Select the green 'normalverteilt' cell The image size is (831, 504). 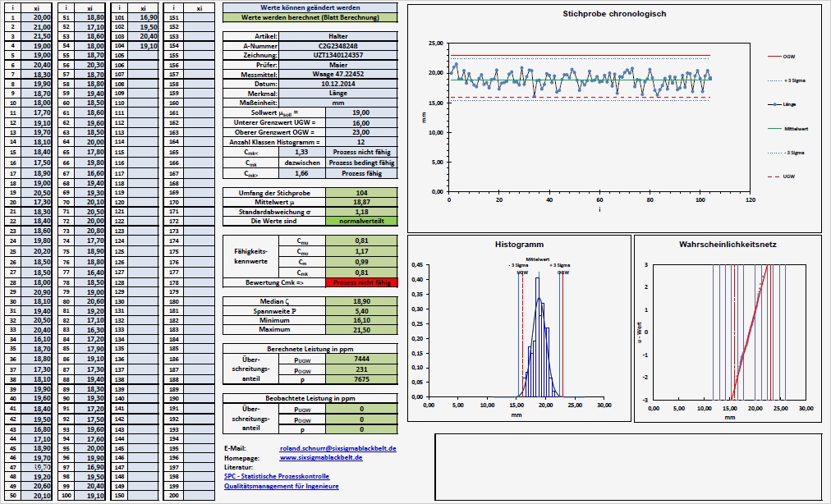[361, 221]
